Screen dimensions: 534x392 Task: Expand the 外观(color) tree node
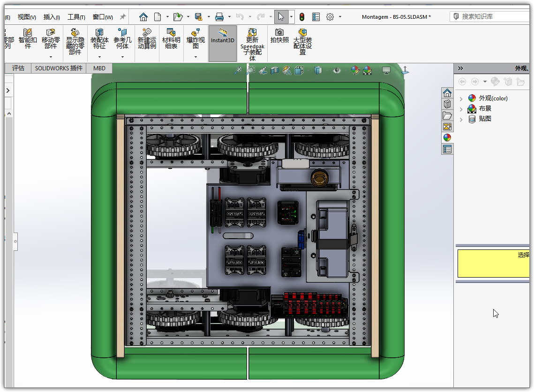[x=461, y=99]
